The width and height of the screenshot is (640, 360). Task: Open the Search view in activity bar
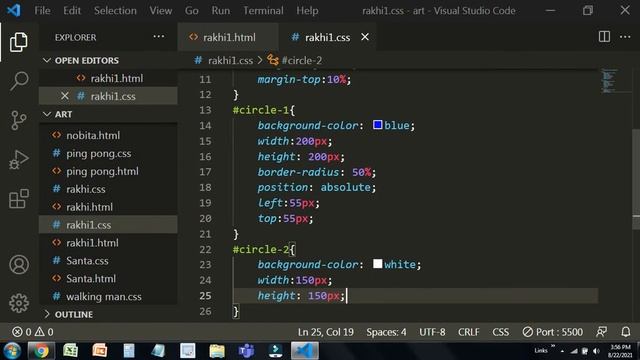tap(19, 81)
